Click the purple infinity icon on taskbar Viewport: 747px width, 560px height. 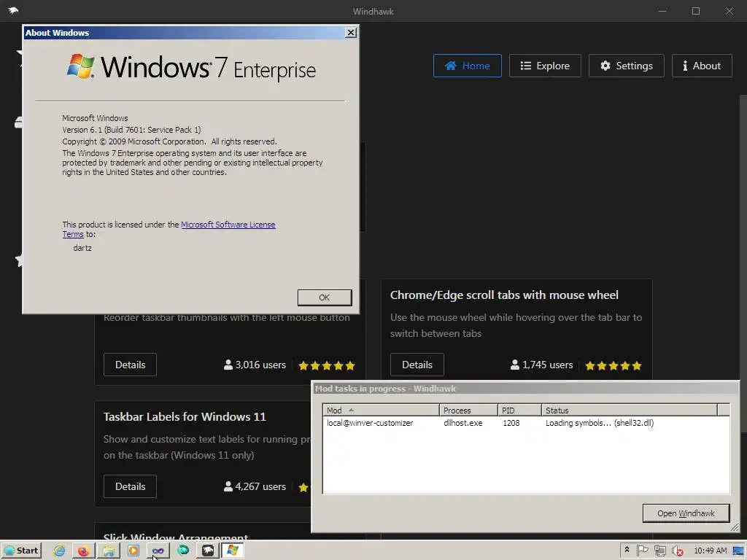[x=158, y=551]
